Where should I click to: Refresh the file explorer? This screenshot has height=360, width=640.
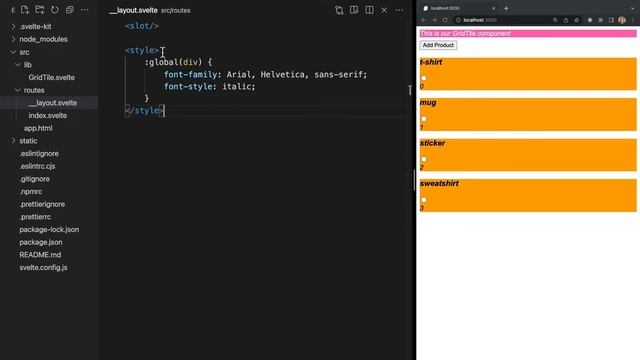pyautogui.click(x=54, y=10)
